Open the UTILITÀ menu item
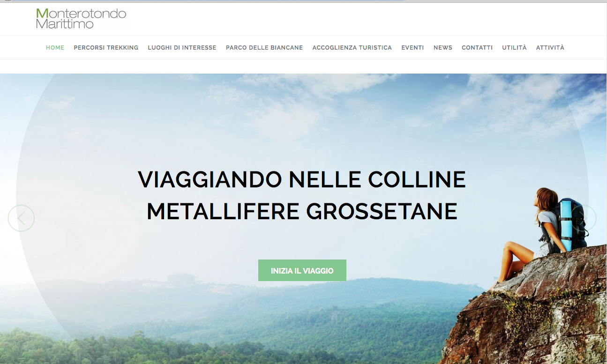 [x=514, y=48]
